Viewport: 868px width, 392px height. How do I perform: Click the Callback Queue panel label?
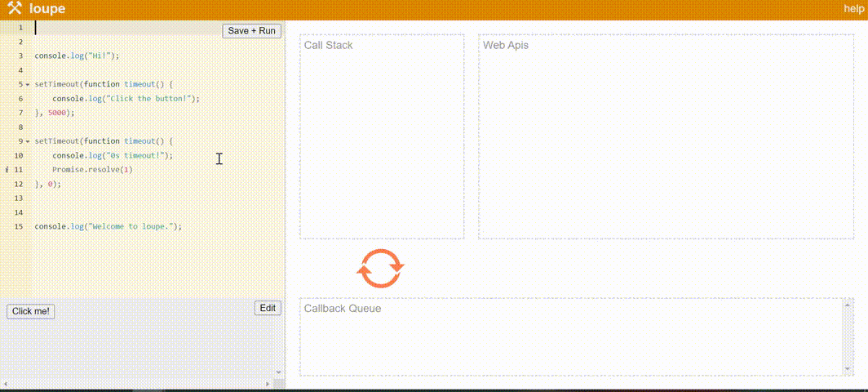click(x=343, y=308)
